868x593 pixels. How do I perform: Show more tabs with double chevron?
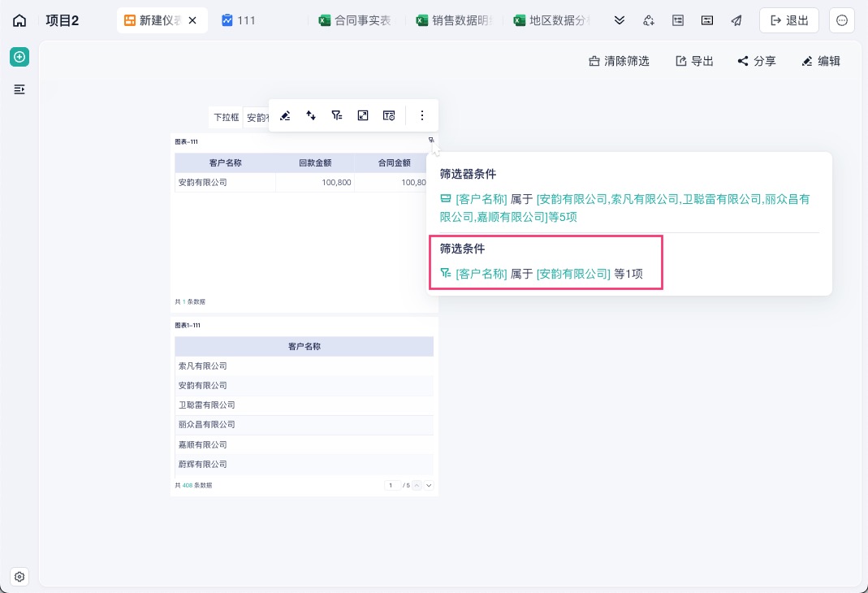(620, 20)
